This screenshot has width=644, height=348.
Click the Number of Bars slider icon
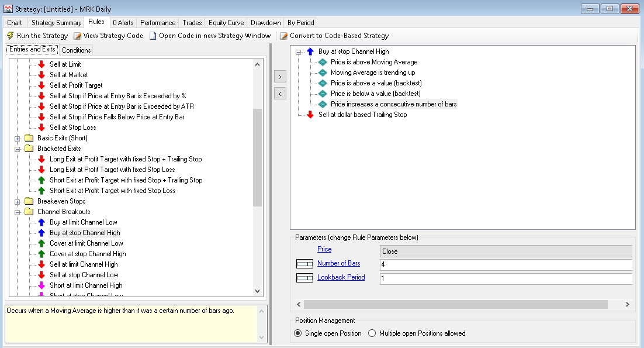(x=304, y=264)
